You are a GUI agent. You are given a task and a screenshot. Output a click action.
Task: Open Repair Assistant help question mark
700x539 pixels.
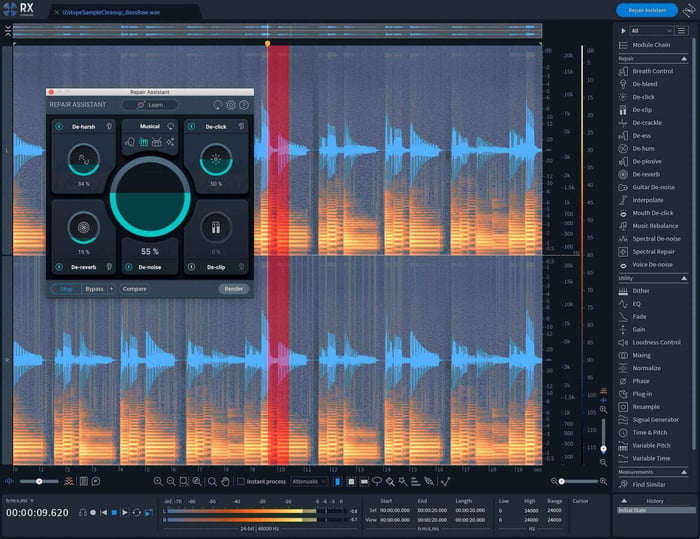[244, 105]
